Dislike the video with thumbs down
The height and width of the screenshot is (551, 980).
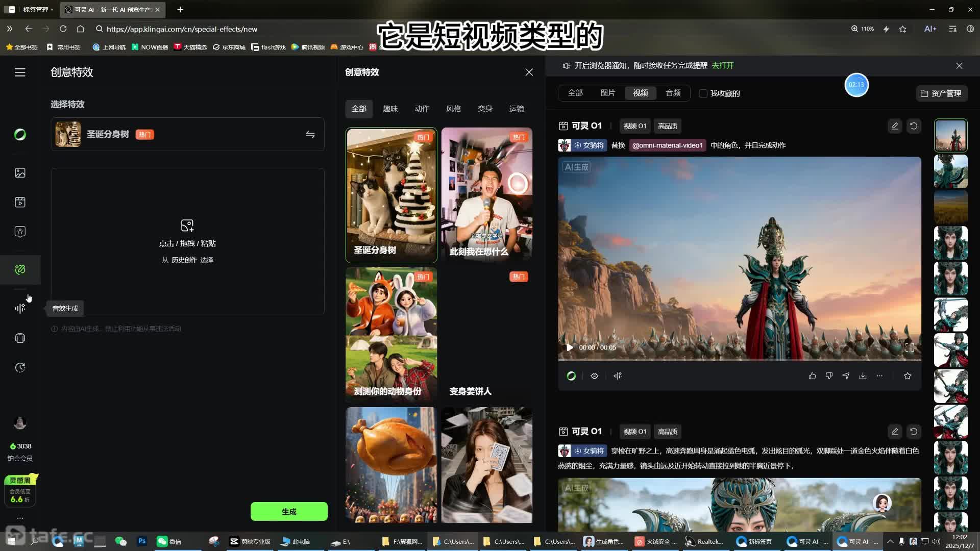[828, 375]
